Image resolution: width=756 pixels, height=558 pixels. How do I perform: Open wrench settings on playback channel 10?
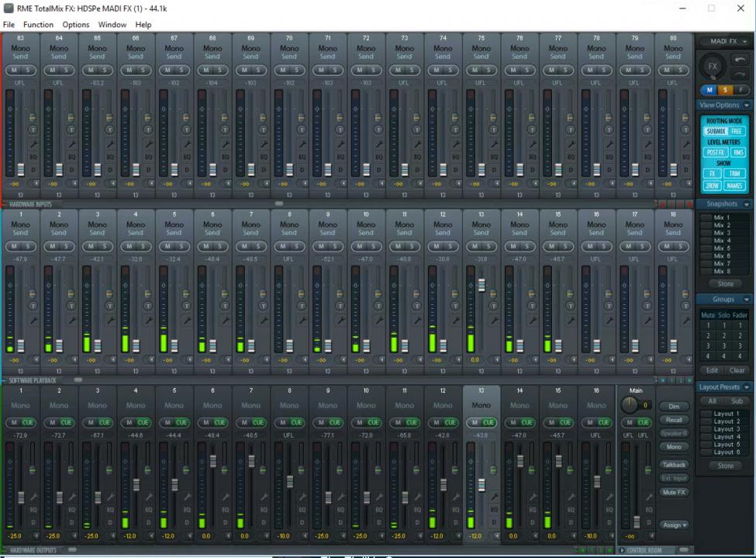point(379,321)
